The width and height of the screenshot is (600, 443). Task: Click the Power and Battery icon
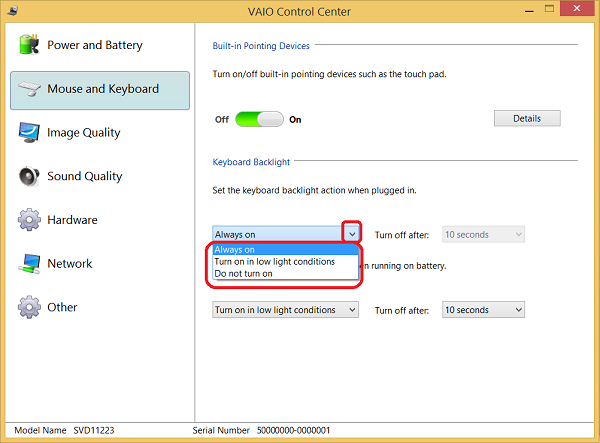click(x=29, y=45)
